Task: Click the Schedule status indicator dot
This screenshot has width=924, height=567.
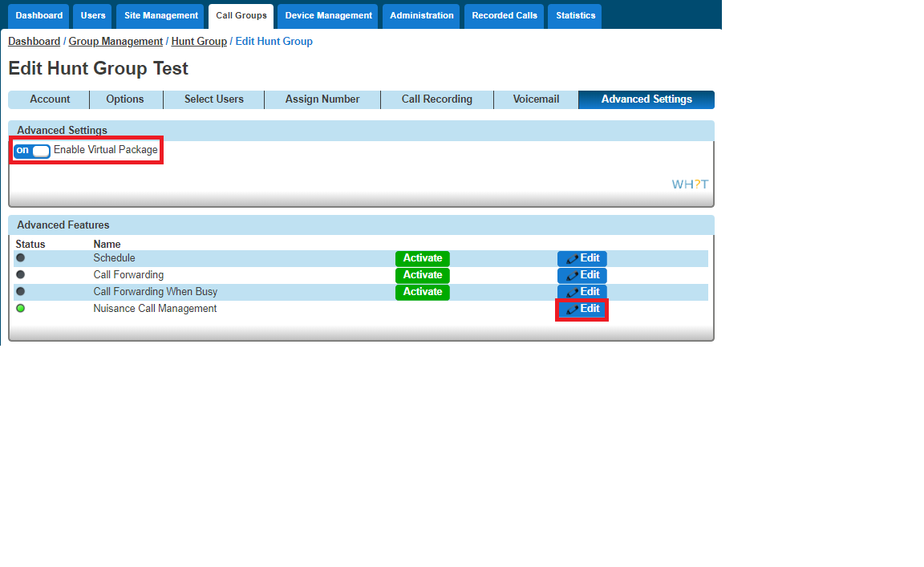Action: pyautogui.click(x=21, y=257)
